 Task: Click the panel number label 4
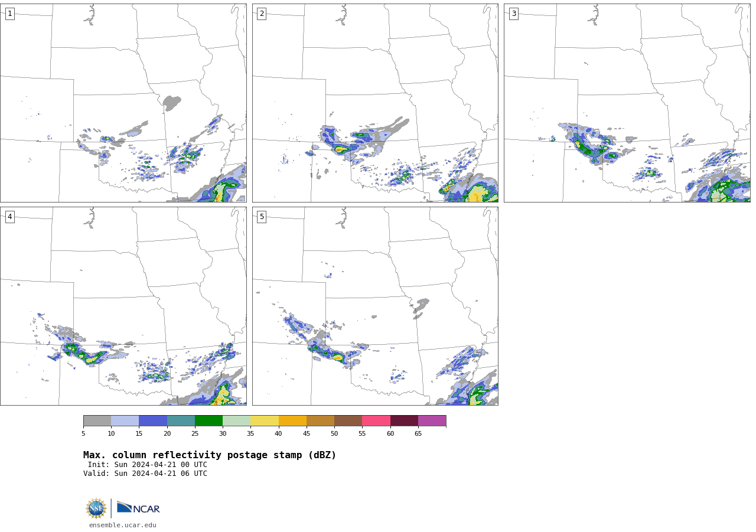[9, 217]
